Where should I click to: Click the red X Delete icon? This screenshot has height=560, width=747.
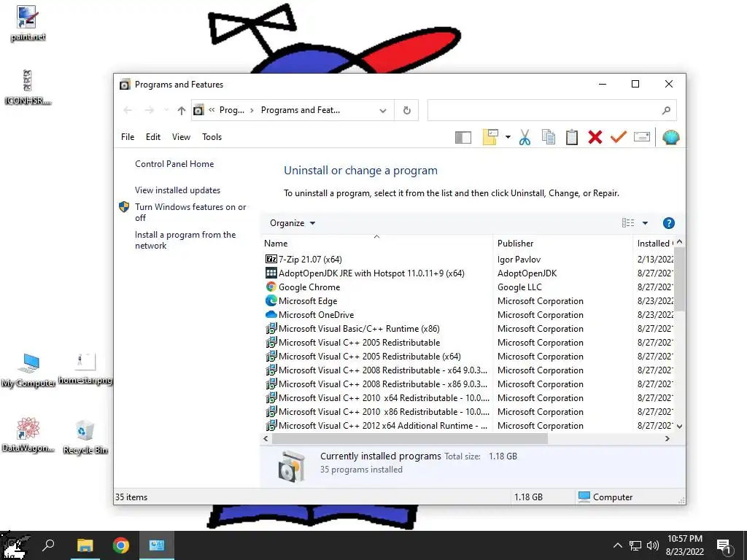click(595, 137)
